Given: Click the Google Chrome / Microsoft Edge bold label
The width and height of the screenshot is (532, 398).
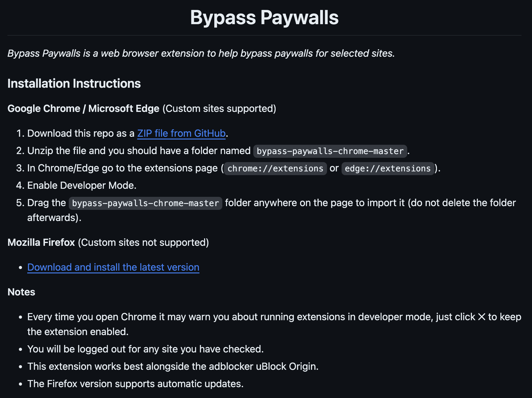Looking at the screenshot, I should 83,108.
